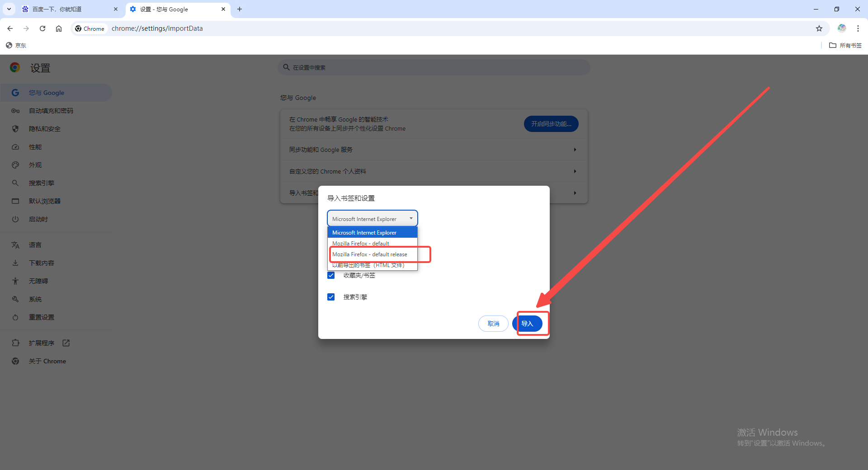
Task: Select Microsoft Internet Explorer in the list
Action: pos(373,232)
